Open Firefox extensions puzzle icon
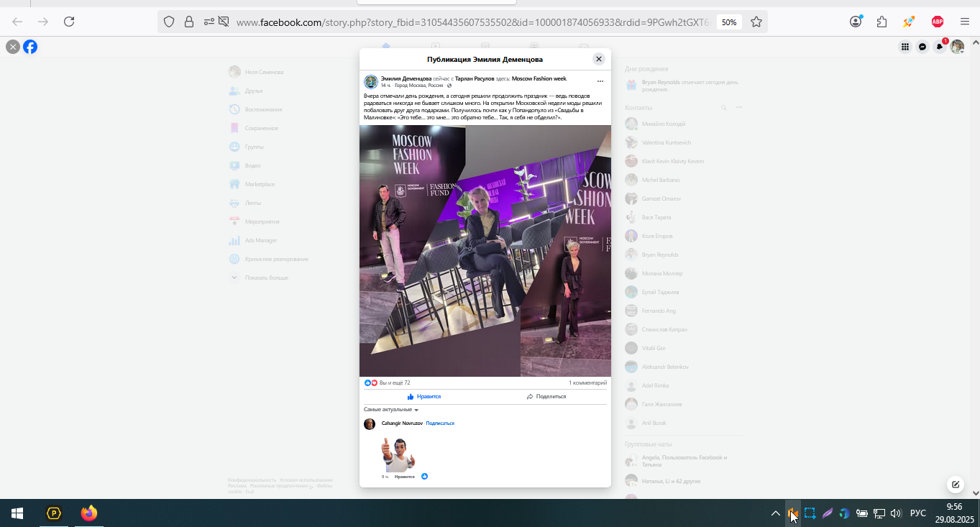This screenshot has height=527, width=980. (x=882, y=22)
